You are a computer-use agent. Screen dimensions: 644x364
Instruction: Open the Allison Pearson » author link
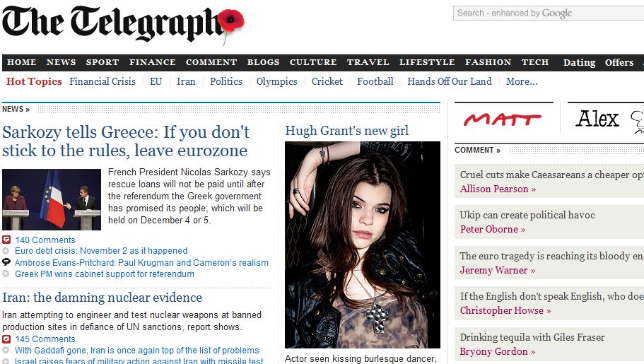498,189
